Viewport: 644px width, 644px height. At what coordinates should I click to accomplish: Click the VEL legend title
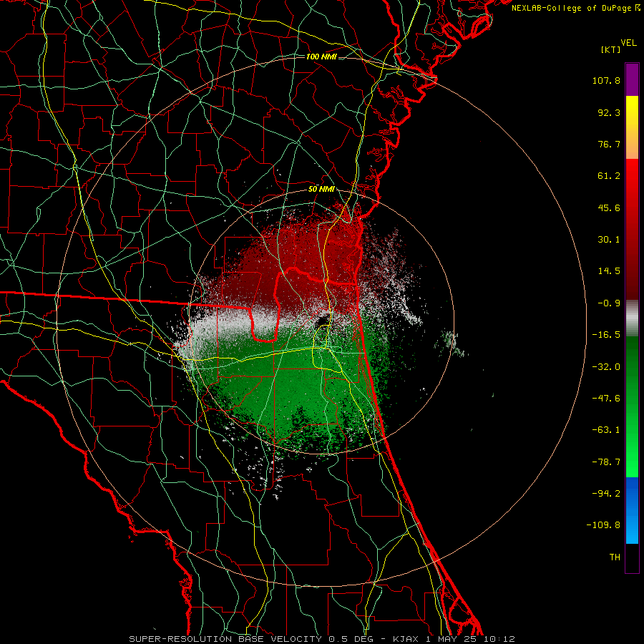pos(628,43)
